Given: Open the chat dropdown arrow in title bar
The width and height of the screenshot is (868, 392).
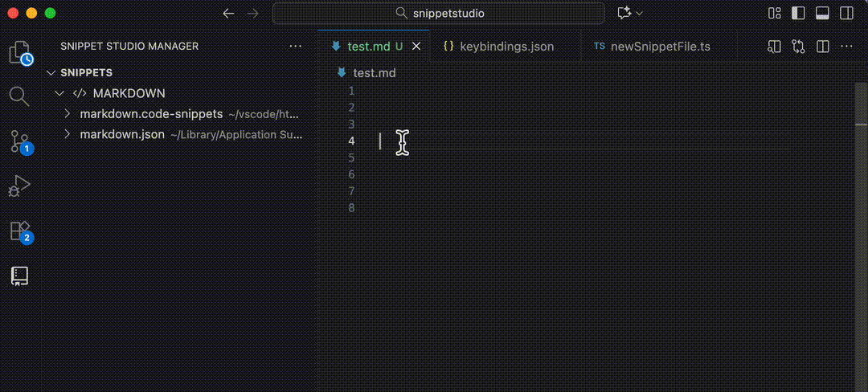Looking at the screenshot, I should (640, 14).
